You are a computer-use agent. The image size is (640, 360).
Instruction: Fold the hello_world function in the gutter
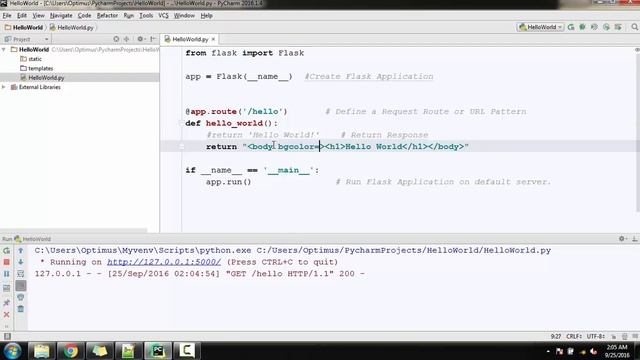181,123
